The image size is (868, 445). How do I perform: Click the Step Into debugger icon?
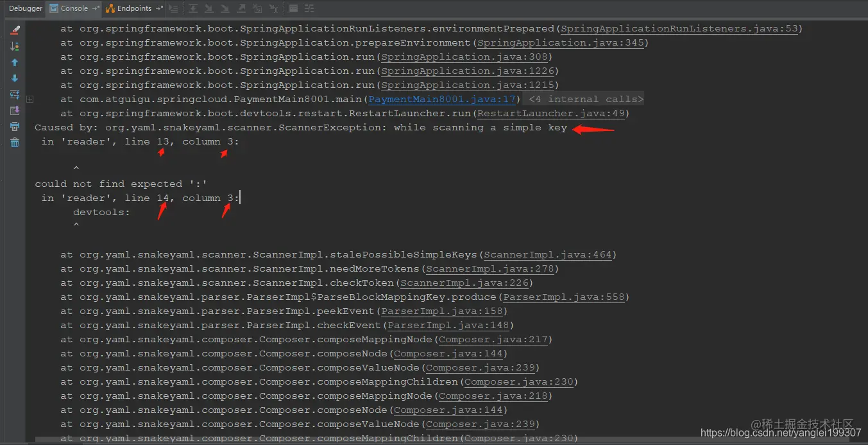pos(209,8)
